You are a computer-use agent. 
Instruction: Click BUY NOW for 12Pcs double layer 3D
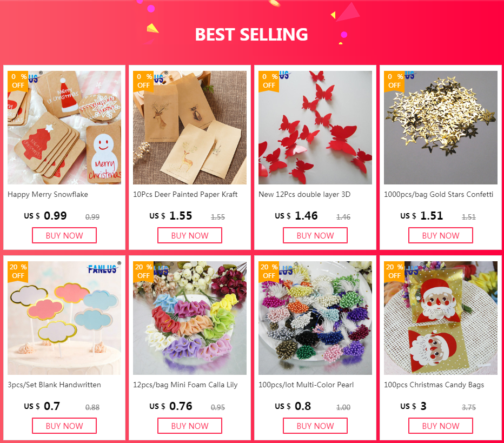click(x=315, y=235)
